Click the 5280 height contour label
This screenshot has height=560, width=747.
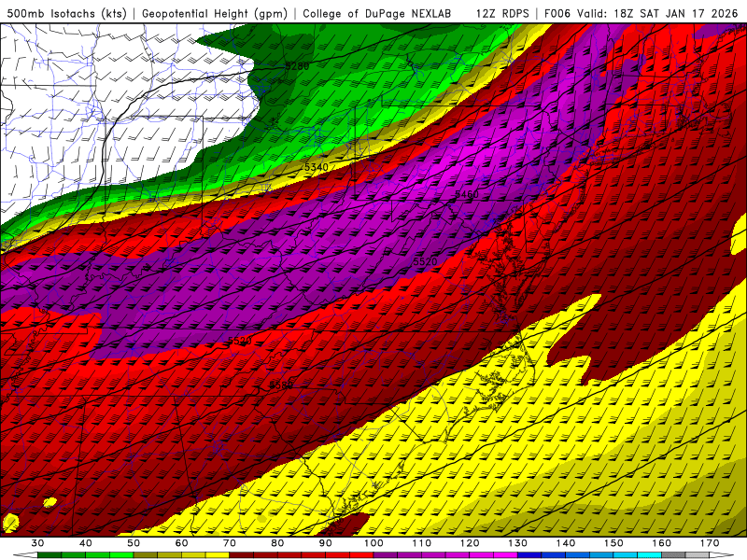coord(297,66)
